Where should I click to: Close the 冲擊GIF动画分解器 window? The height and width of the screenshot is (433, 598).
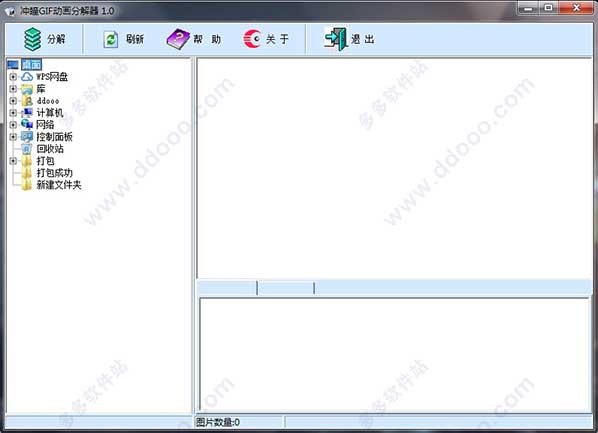coord(576,8)
